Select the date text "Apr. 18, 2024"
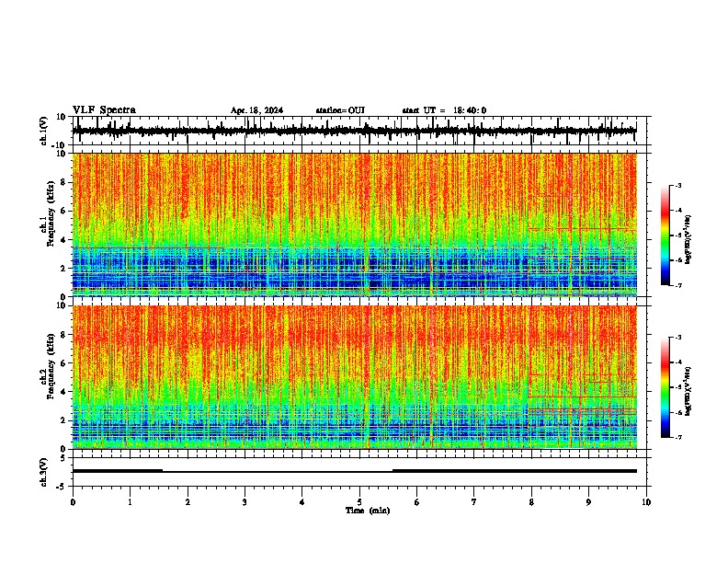The image size is (728, 563). tap(256, 110)
